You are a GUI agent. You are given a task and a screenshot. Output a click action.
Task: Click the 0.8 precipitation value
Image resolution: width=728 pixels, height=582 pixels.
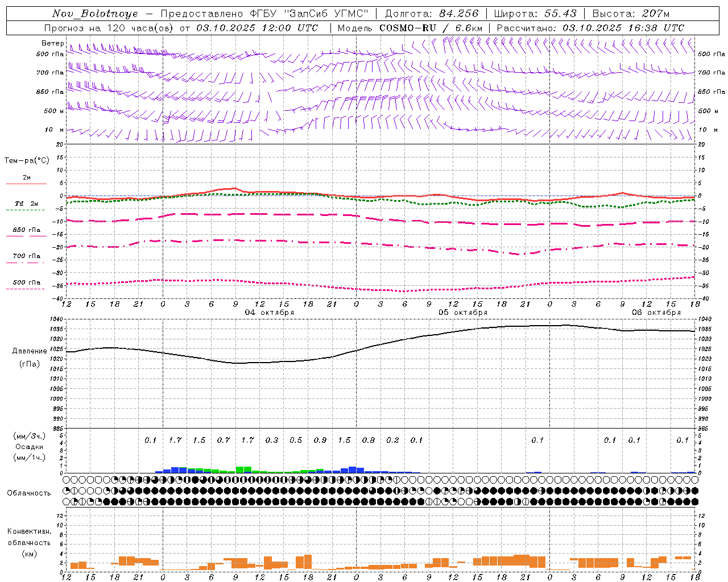pos(369,440)
